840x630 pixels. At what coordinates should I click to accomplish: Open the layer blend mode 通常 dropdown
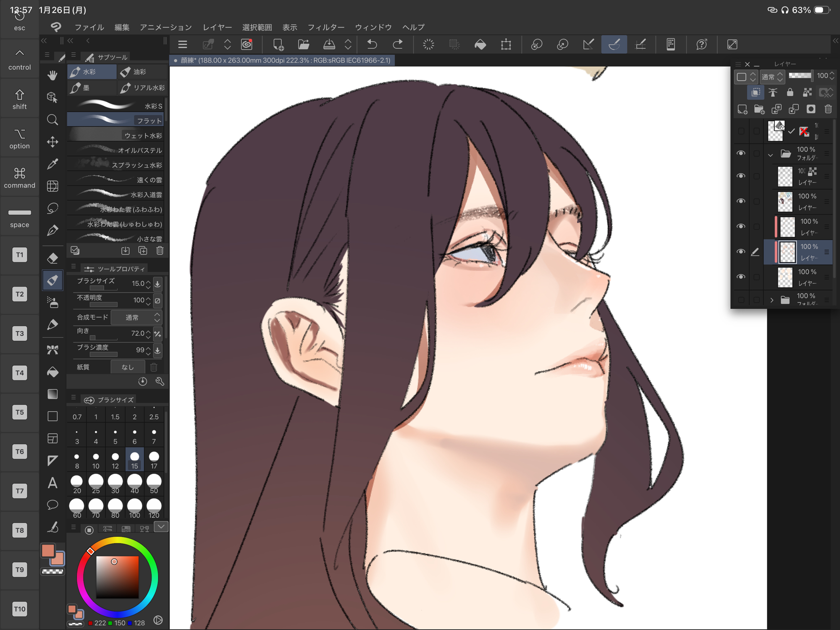(772, 76)
